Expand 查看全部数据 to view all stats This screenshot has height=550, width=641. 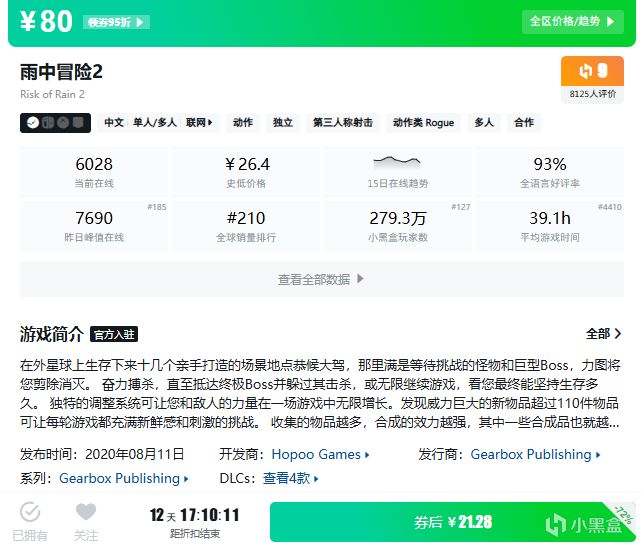point(322,279)
